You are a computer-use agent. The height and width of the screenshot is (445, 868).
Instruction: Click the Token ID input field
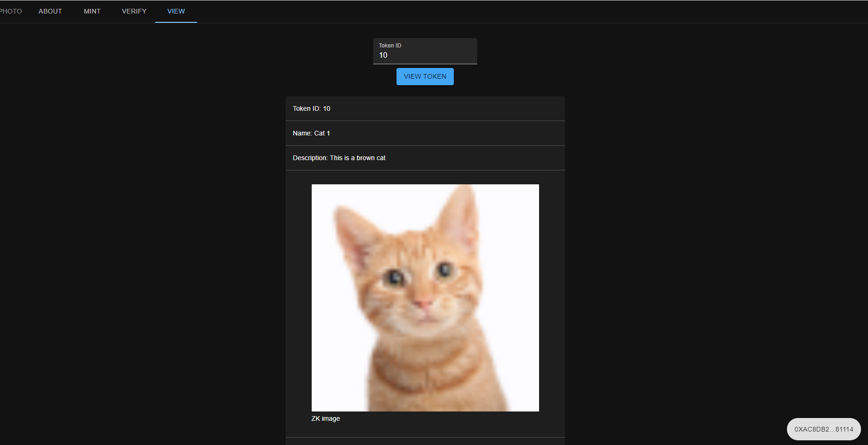click(425, 51)
